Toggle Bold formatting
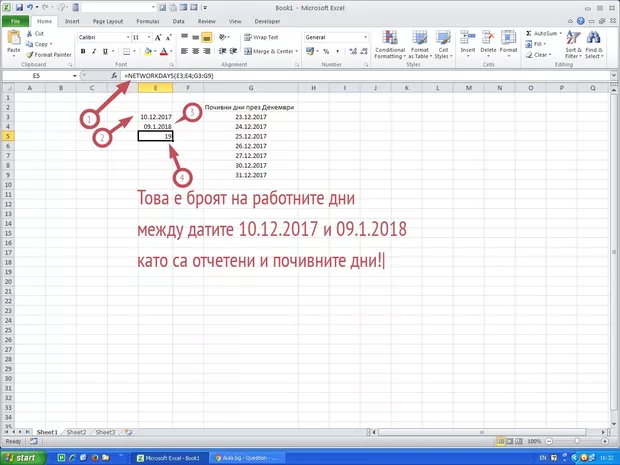 coord(83,51)
